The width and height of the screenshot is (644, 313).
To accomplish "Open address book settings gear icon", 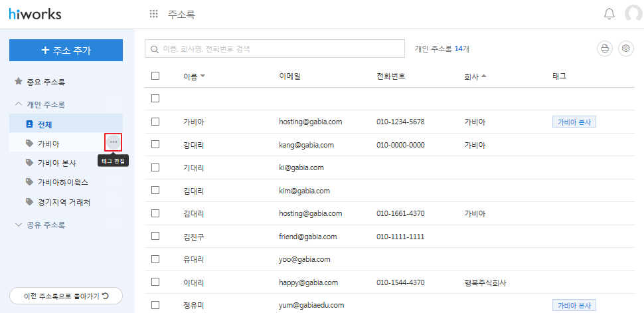I will [625, 49].
